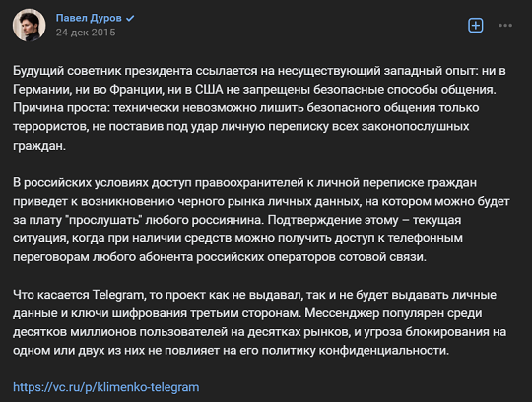This screenshot has height=402, width=532.
Task: Open post via date 24 дек 2015
Action: 86,33
